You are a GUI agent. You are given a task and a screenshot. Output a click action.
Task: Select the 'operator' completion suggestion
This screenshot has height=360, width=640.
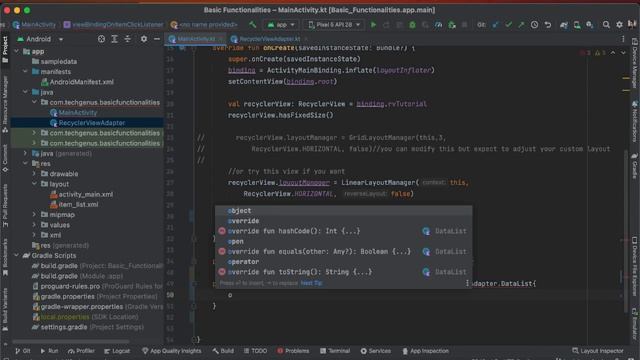coord(344,262)
